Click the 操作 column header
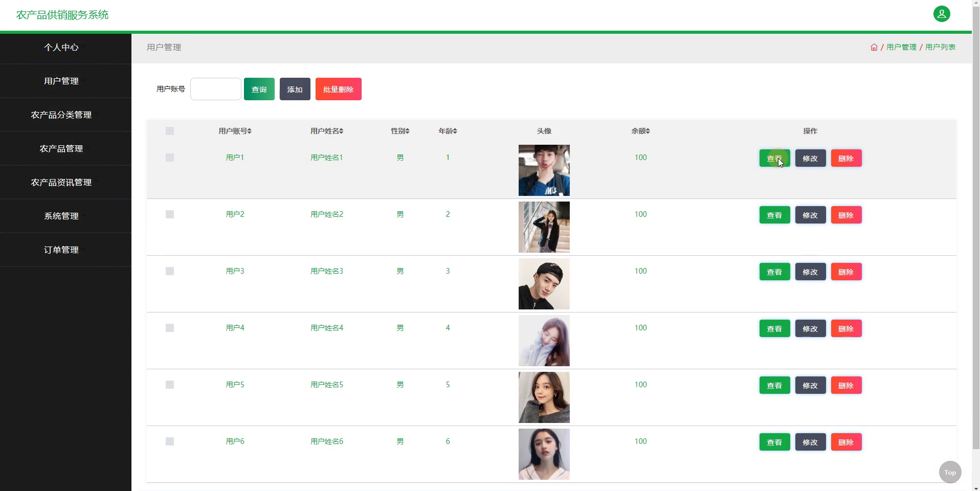 click(x=810, y=131)
